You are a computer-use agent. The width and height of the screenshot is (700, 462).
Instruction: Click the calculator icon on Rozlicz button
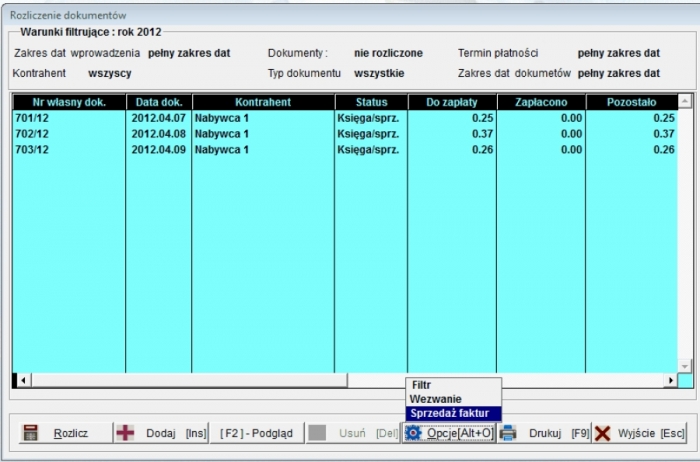(x=30, y=433)
